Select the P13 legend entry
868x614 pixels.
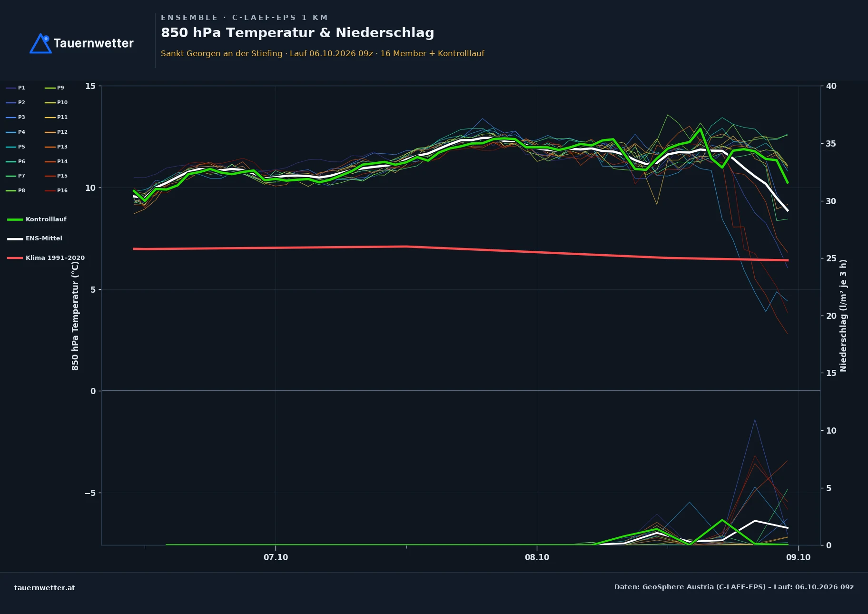(x=56, y=147)
